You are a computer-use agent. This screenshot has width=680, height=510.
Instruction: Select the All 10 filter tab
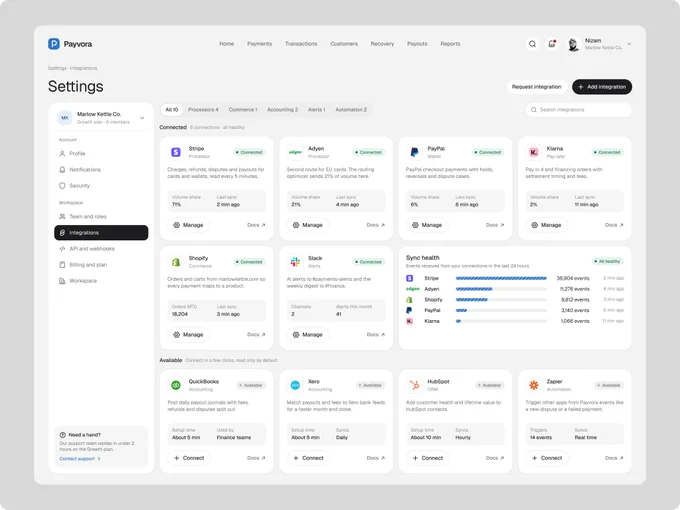click(x=172, y=110)
